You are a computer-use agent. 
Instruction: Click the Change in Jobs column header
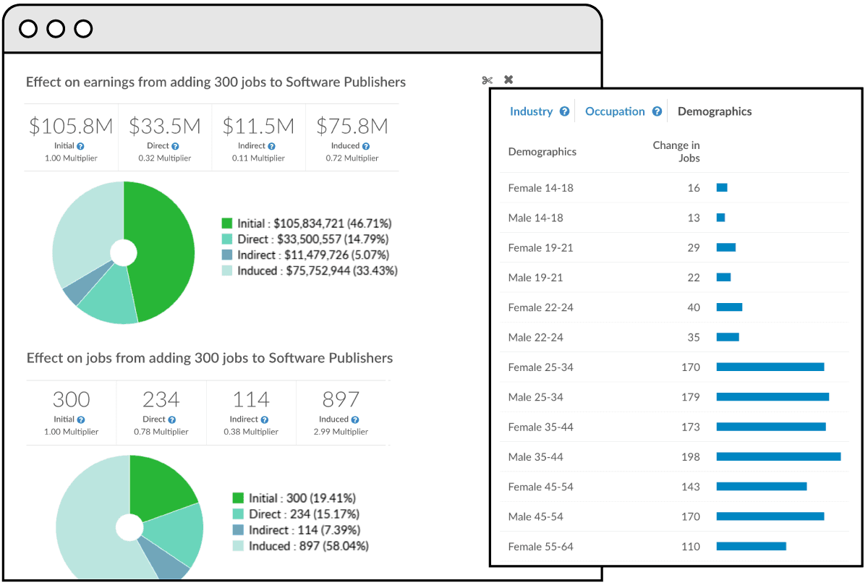pos(676,151)
